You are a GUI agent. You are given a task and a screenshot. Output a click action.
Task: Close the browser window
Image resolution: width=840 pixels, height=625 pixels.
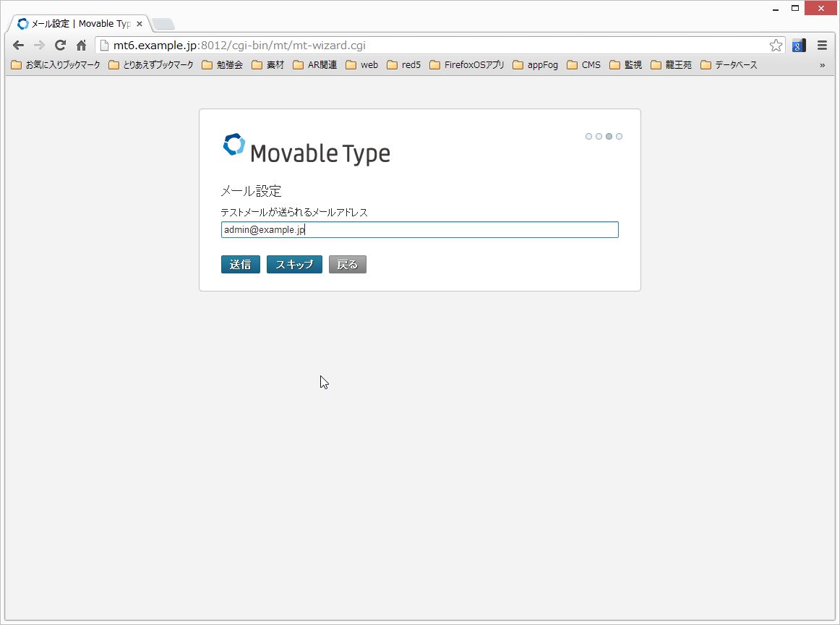point(820,8)
